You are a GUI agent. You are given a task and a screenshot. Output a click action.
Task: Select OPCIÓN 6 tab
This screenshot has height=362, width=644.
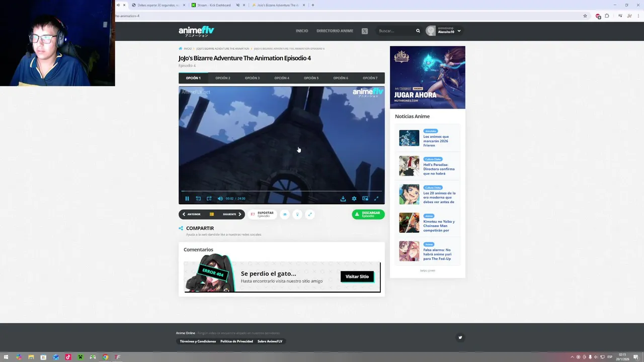341,78
